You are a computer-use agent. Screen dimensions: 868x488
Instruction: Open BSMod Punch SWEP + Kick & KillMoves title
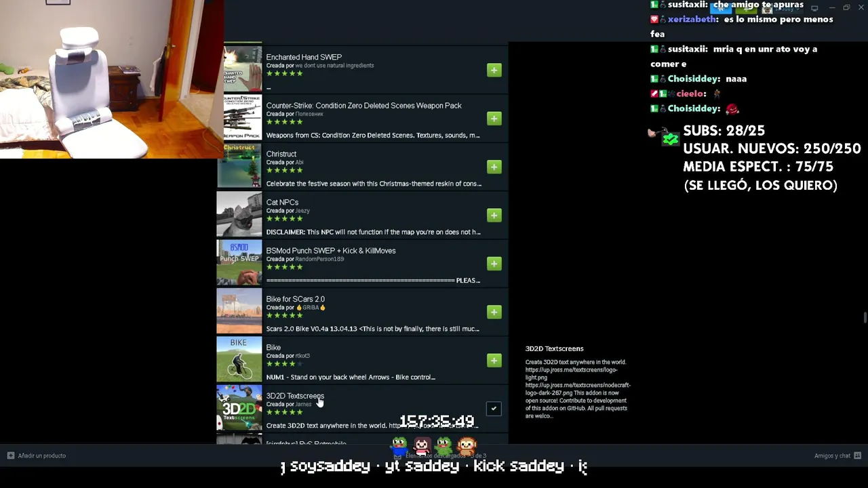[x=331, y=251]
